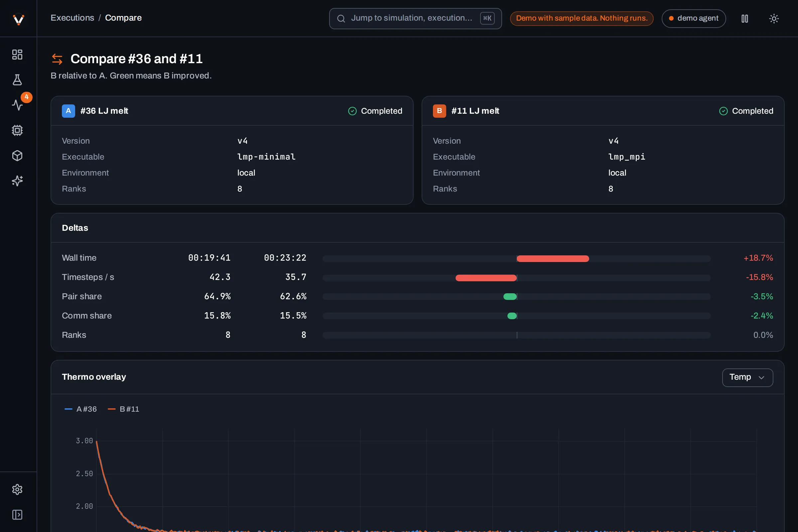798x532 pixels.
Task: Click the demo agent pill button
Action: click(694, 18)
